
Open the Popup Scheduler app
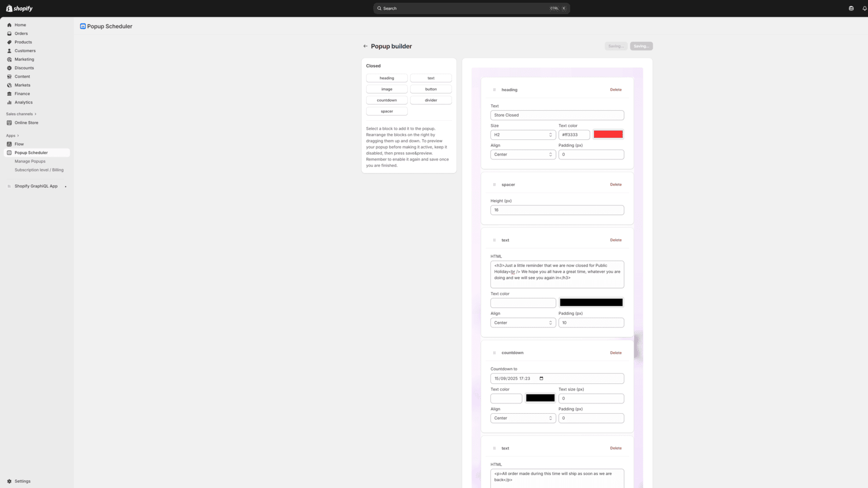[x=30, y=152]
